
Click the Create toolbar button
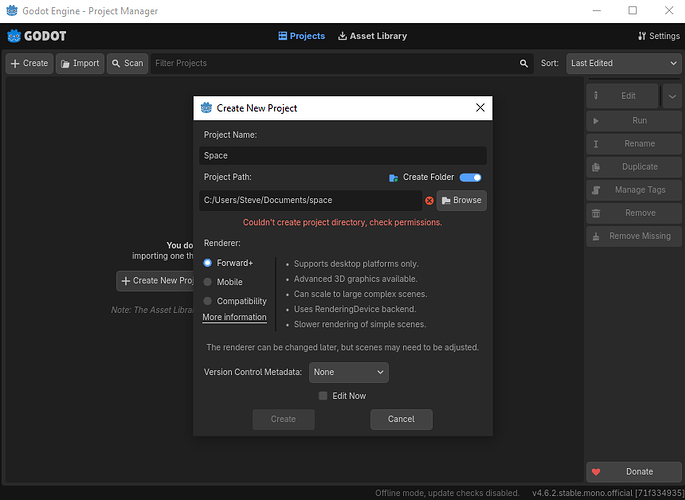pos(29,63)
